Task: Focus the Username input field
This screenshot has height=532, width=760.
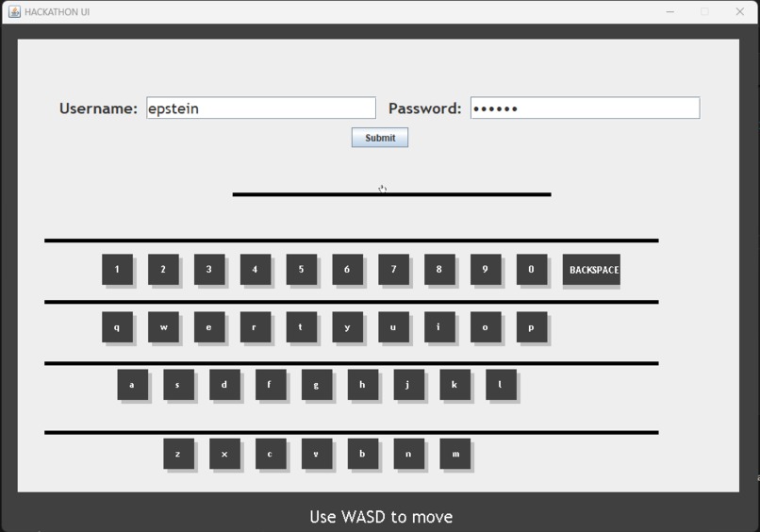Action: [x=261, y=108]
